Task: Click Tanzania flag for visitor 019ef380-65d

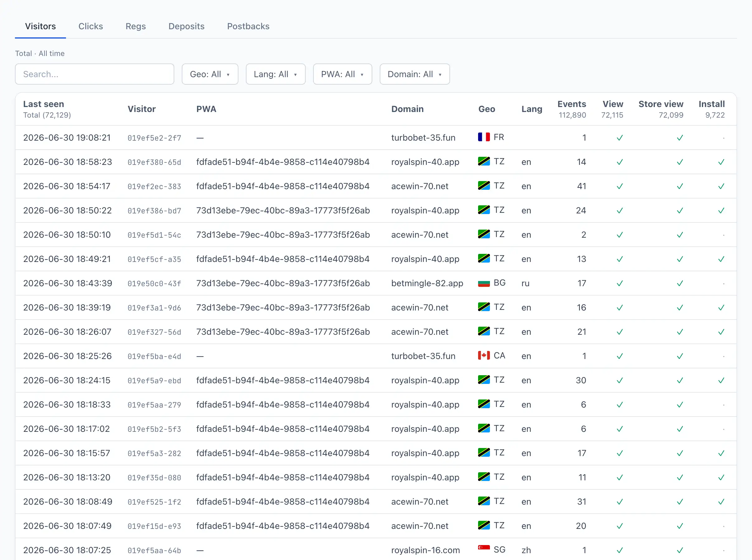Action: click(x=484, y=161)
